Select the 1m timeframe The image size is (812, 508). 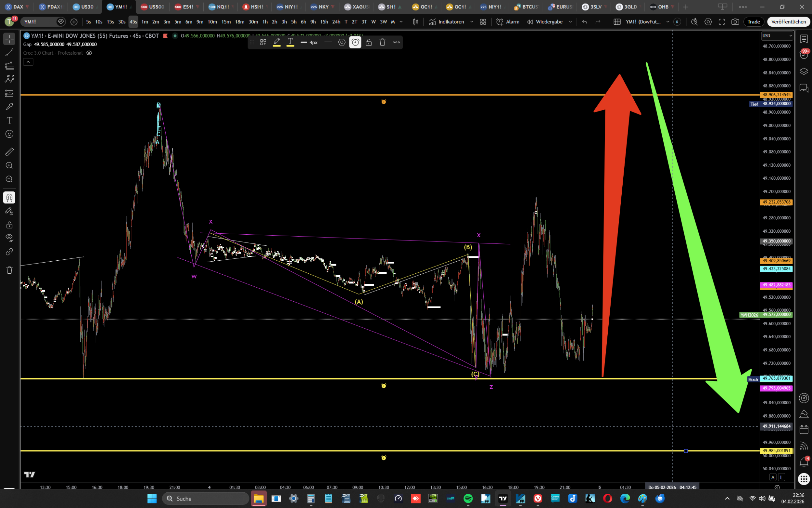[x=145, y=22]
